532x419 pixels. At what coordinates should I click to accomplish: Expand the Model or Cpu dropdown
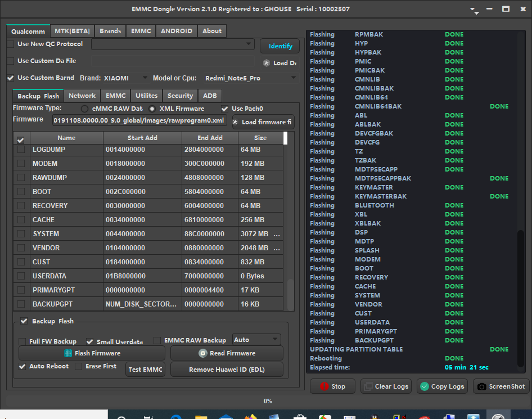coord(294,78)
